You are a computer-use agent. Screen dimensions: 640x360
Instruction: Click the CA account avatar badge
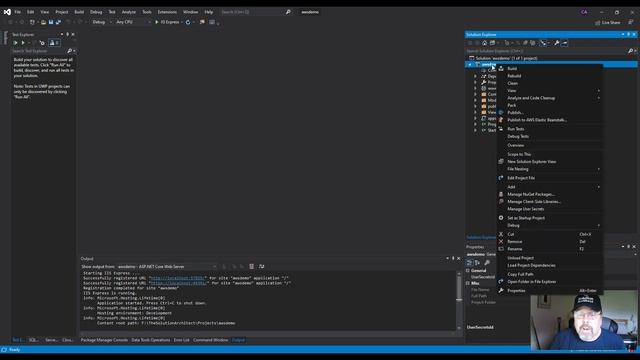(x=584, y=12)
